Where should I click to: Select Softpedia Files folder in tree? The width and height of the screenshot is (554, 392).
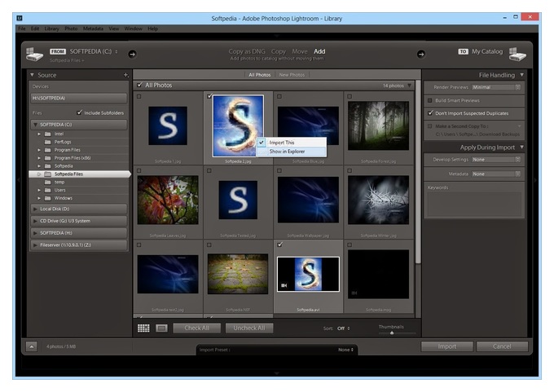point(79,174)
